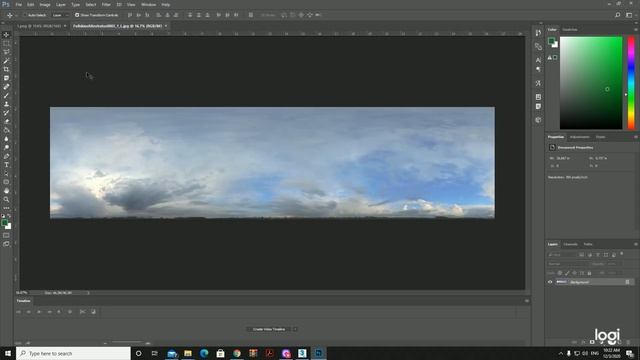The height and width of the screenshot is (360, 640).
Task: Open the Edit Toolbar three-dots button
Action: coord(6,208)
